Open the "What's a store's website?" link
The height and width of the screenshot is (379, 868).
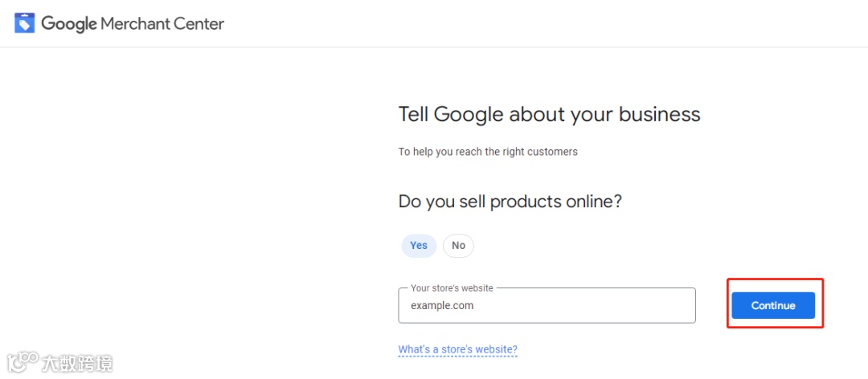click(458, 349)
